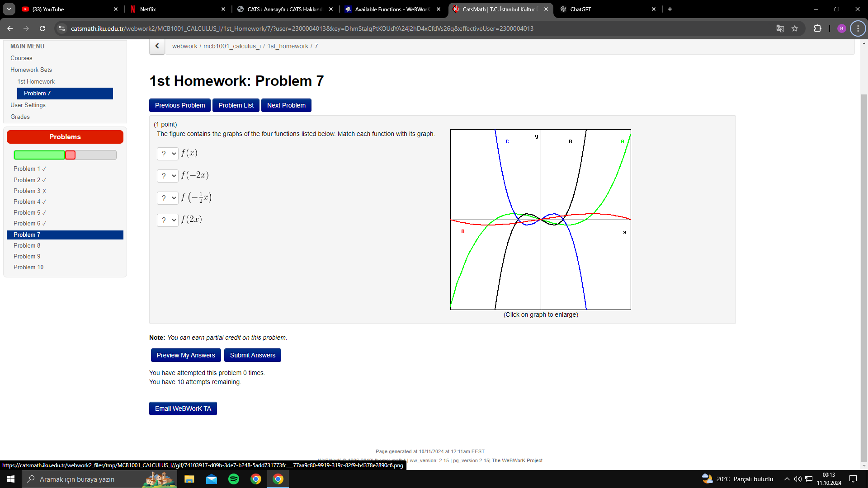Viewport: 868px width, 488px height.
Task: Open User Settings in the sidebar
Action: tap(28, 105)
